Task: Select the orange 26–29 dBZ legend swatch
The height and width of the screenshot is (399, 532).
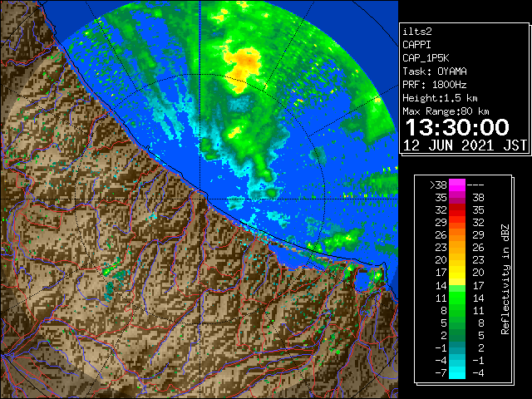Action: 457,234
